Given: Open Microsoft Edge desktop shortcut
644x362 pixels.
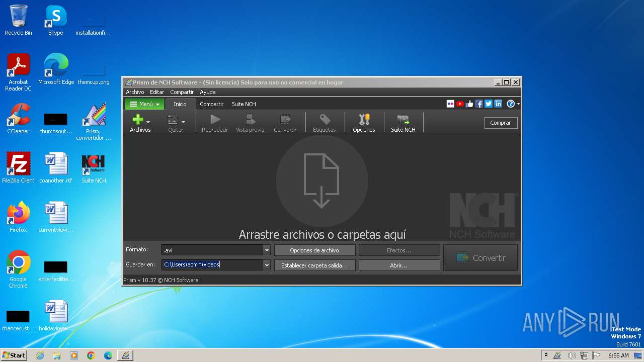Looking at the screenshot, I should click(56, 69).
